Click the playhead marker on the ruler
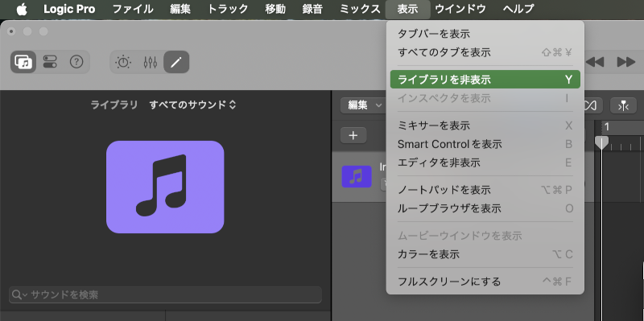Image resolution: width=644 pixels, height=321 pixels. click(x=601, y=142)
